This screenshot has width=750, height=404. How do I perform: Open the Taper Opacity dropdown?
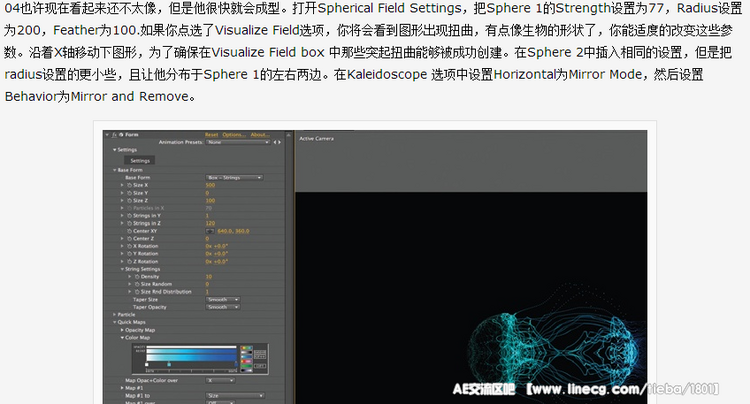point(222,307)
